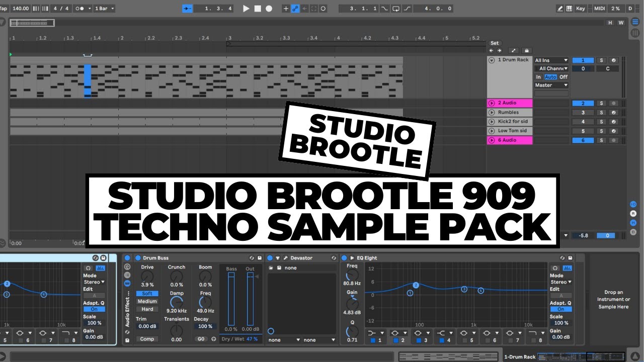Click the Dry / Wet 47 % value
Screen dimensions: 644x362
coord(252,339)
